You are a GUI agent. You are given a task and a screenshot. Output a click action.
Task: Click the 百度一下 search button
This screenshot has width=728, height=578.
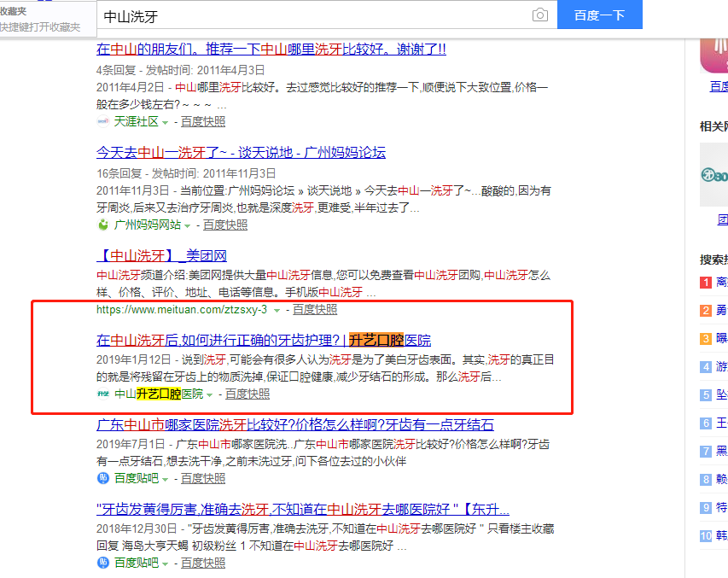coord(599,15)
